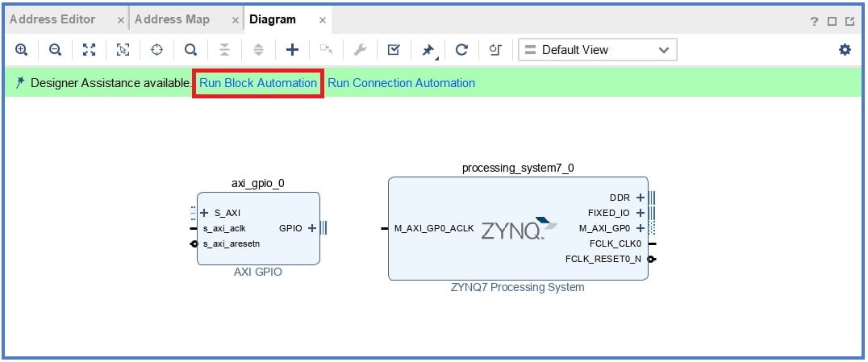Image resolution: width=868 pixels, height=362 pixels.
Task: Select the ZYNQ logo on processing_system7_0
Action: (x=519, y=228)
